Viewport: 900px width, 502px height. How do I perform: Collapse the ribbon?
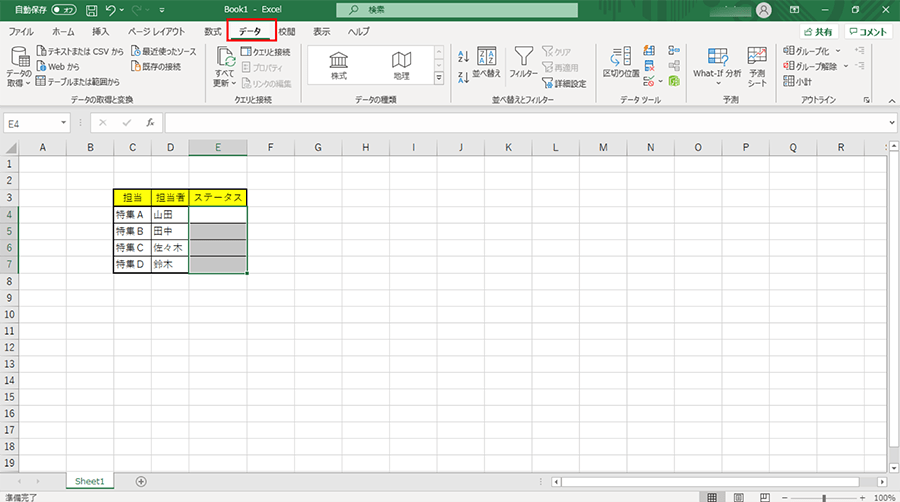891,100
